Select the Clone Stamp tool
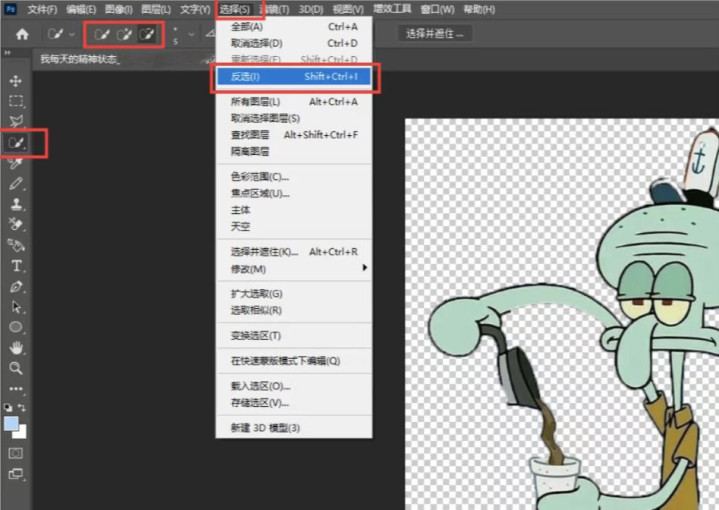The image size is (719, 510). coord(16,204)
